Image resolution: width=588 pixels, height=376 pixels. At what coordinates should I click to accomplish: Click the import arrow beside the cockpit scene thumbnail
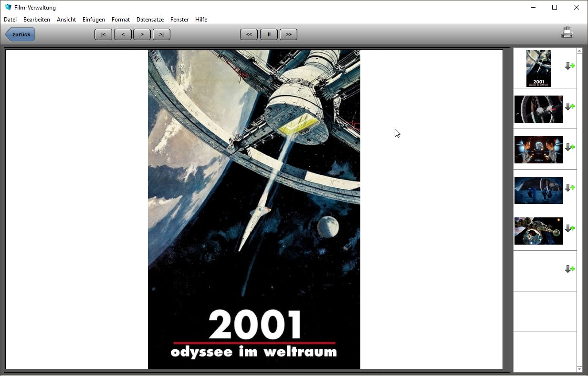click(x=569, y=147)
